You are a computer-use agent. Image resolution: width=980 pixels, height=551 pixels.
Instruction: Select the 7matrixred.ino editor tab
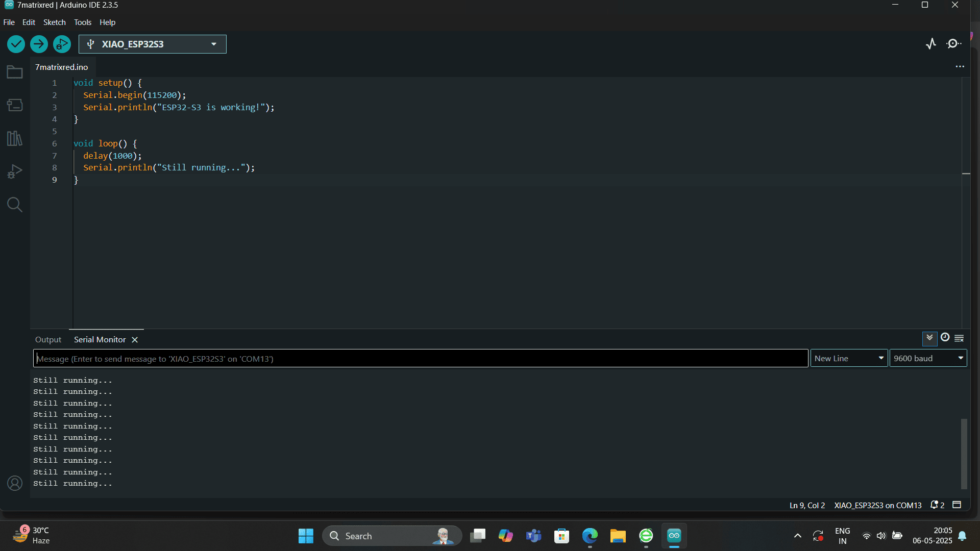pos(62,67)
